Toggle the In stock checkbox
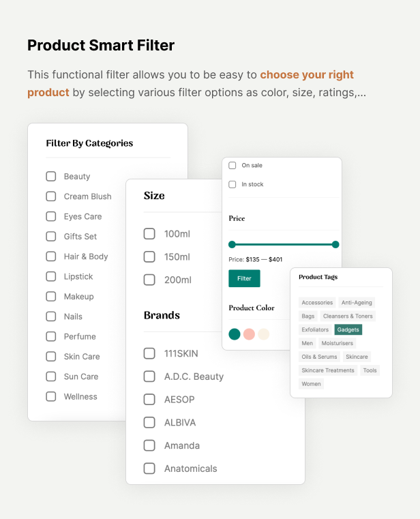Screen dimensions: 420x519 232,184
